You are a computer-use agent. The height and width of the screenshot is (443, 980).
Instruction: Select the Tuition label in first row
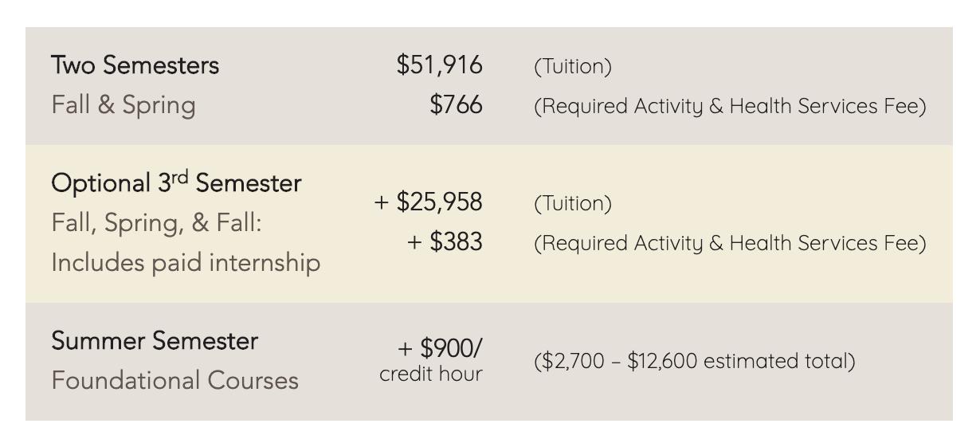[572, 68]
